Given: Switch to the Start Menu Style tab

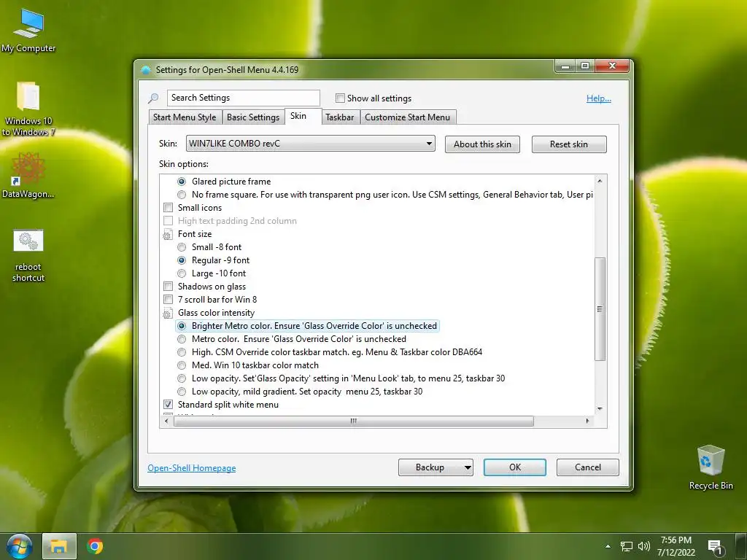Looking at the screenshot, I should coord(185,117).
